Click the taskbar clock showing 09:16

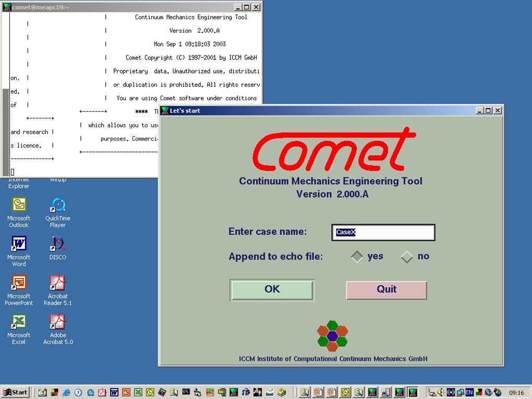[516, 393]
